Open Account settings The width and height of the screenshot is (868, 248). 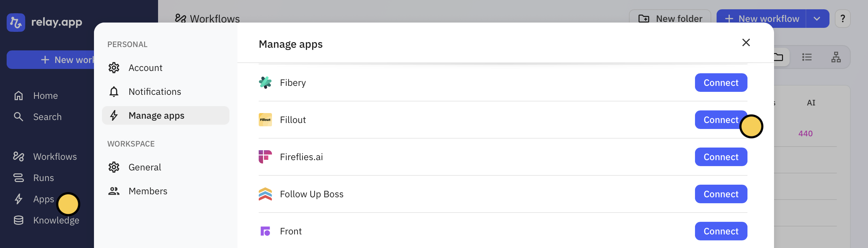point(145,68)
